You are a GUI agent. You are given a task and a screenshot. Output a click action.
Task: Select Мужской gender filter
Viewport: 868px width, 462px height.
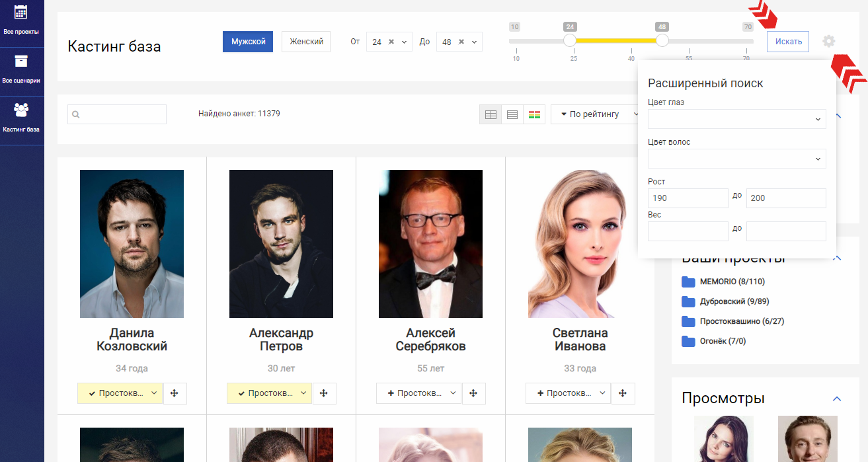tap(248, 42)
